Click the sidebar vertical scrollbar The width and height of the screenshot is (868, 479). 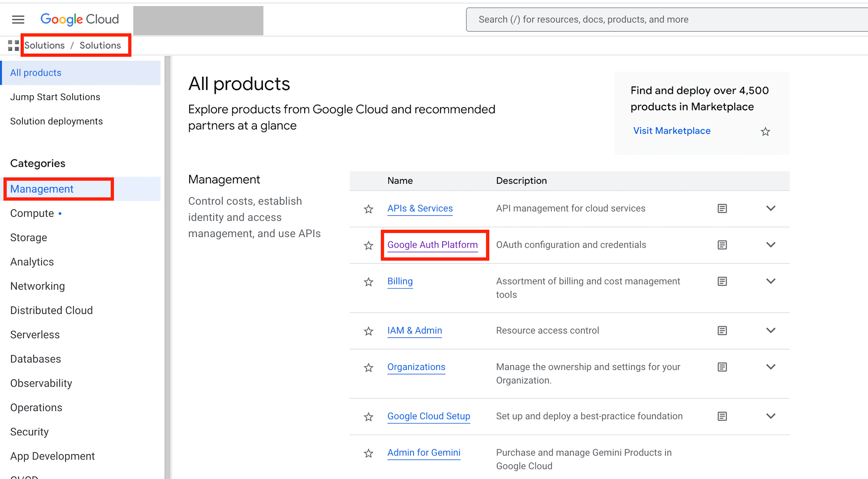coord(168,261)
